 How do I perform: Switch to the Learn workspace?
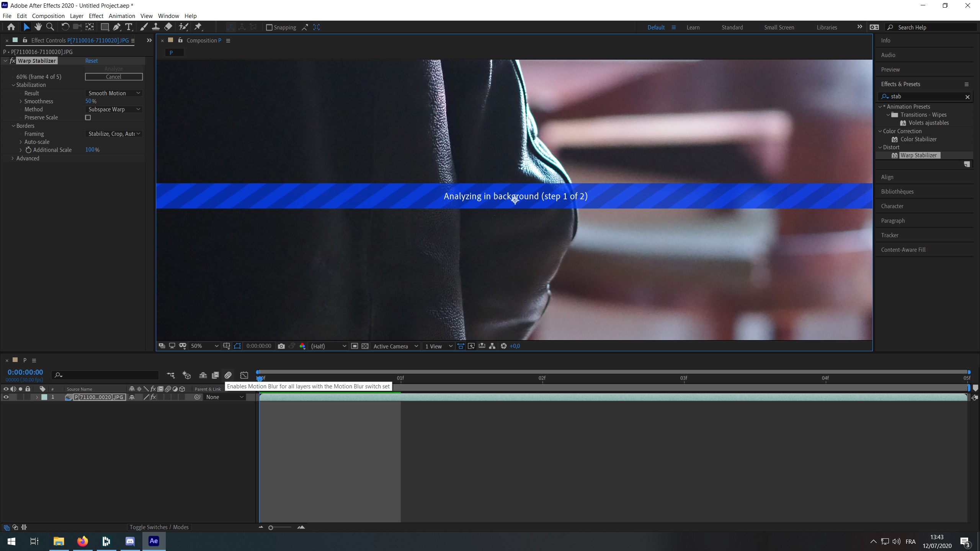[x=693, y=27]
